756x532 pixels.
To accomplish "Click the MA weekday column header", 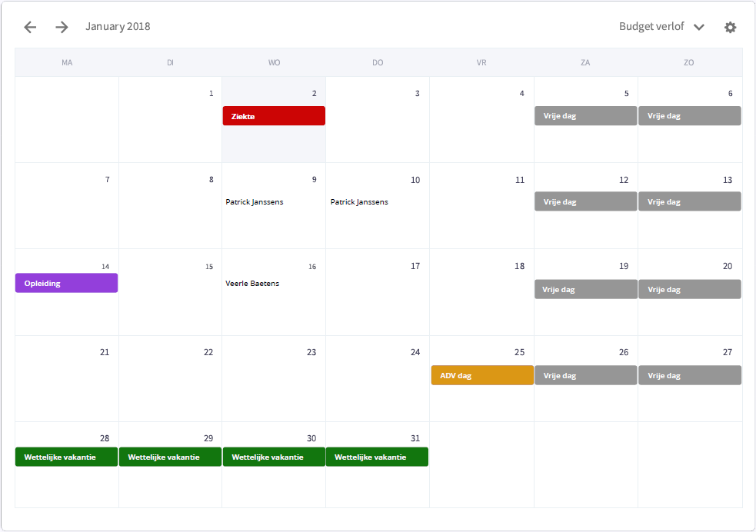I will click(x=67, y=62).
